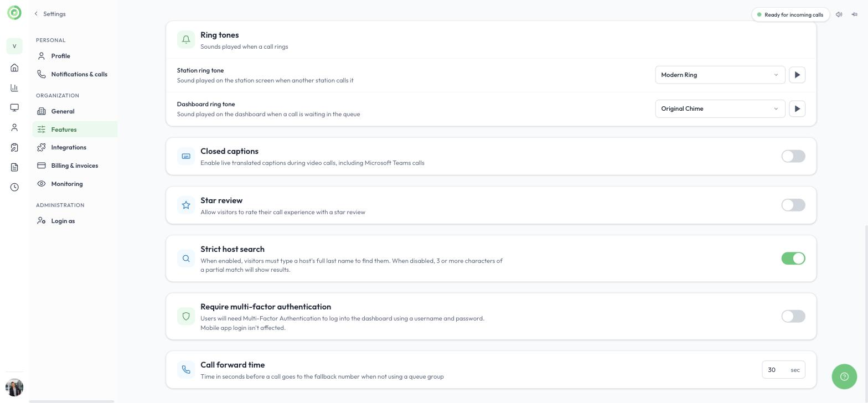Screen dimensions: 868x403
Task: Turn on the Star review toggle
Action: 793,205
